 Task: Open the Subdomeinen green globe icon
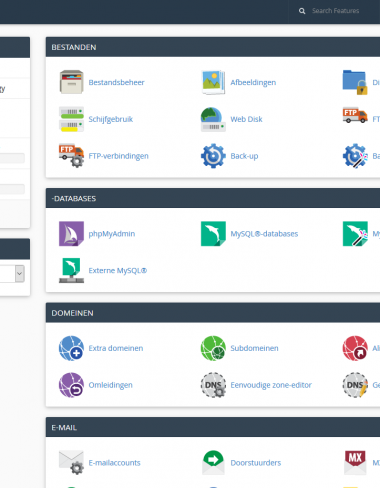[213, 348]
